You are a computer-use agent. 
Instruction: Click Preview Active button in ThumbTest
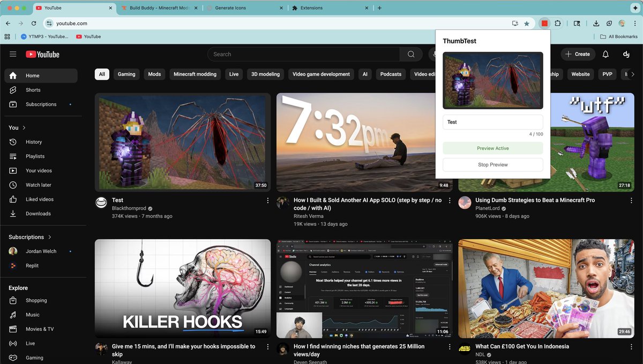[493, 148]
